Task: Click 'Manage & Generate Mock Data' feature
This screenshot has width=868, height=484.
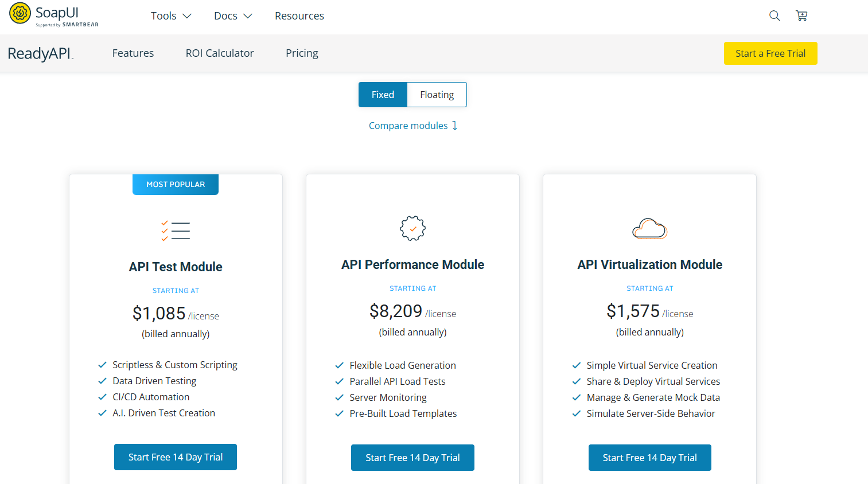Action: [x=653, y=397]
